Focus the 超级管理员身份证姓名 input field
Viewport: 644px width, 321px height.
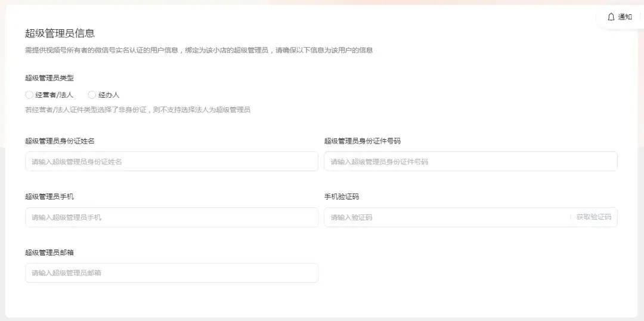(x=172, y=161)
